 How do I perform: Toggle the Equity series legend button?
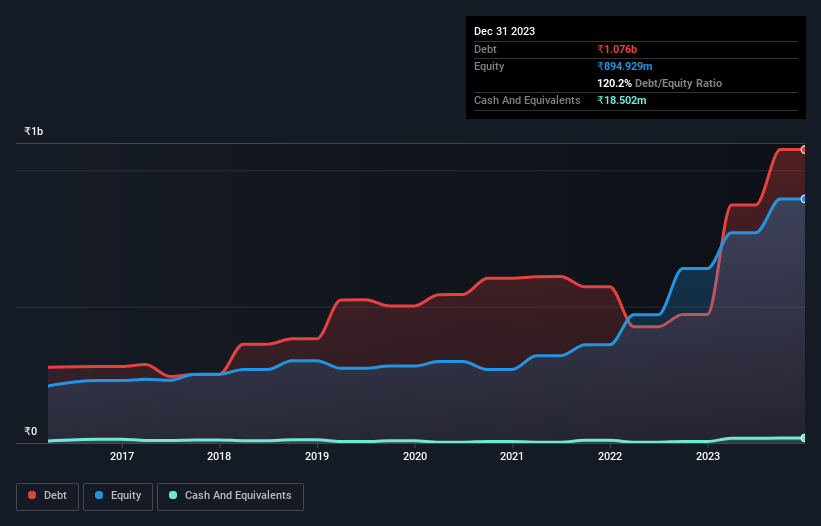tap(118, 496)
